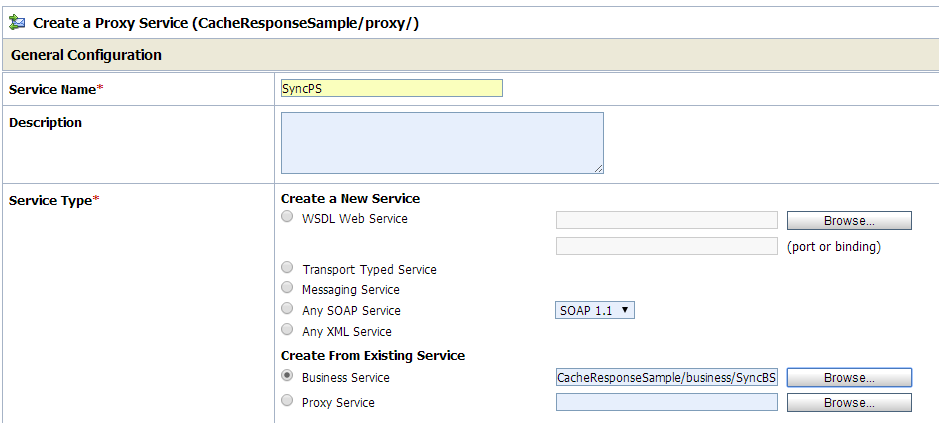This screenshot has height=423, width=939.
Task: Select the Business Service radio button
Action: (288, 377)
